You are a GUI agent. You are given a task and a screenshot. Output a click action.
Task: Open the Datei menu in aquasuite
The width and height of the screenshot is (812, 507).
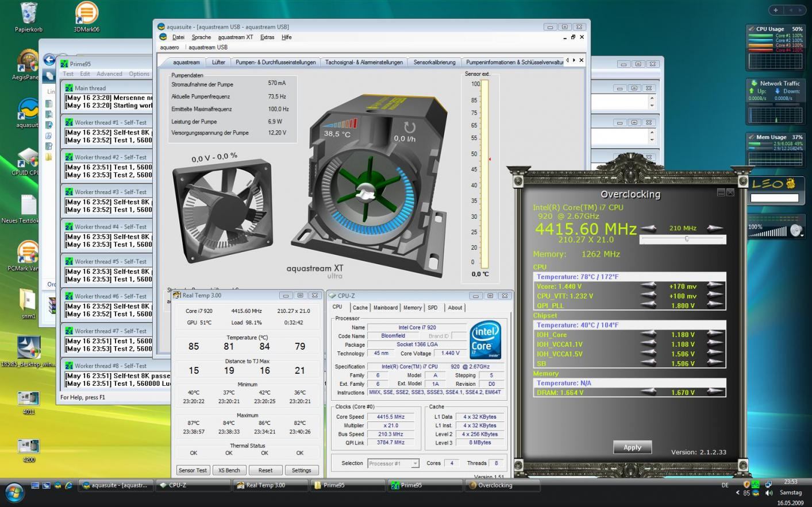click(178, 37)
